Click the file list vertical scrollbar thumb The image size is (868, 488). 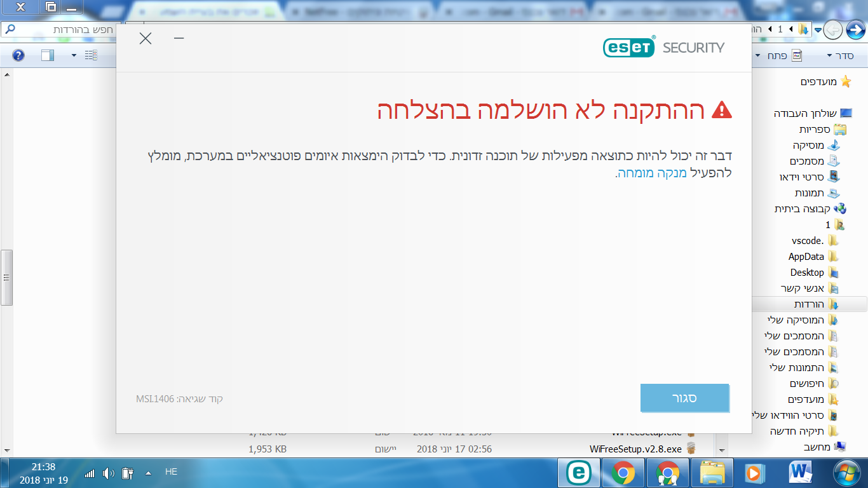(6, 278)
